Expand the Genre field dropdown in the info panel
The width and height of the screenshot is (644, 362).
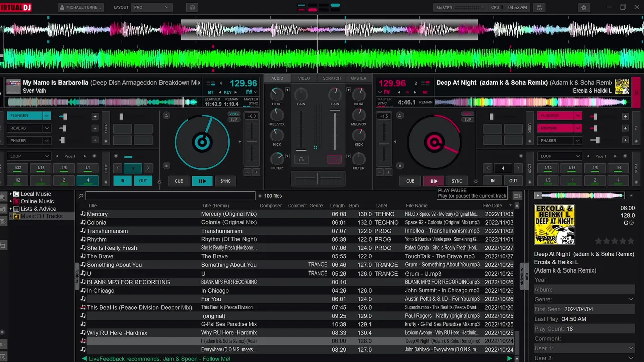click(x=631, y=299)
